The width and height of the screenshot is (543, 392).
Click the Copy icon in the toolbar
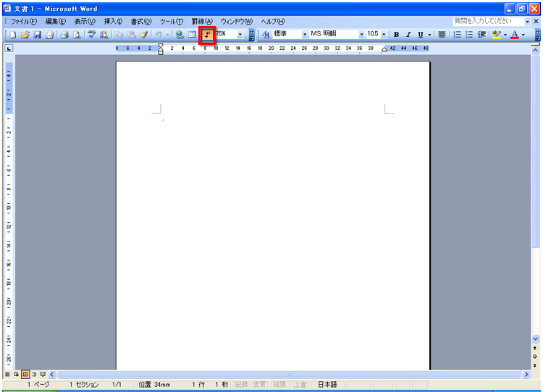pos(119,35)
